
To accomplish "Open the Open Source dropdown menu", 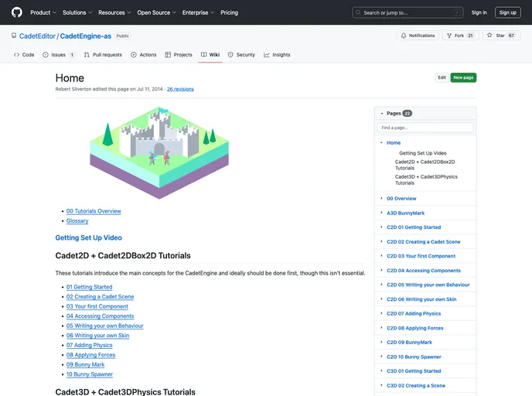I will tap(157, 12).
